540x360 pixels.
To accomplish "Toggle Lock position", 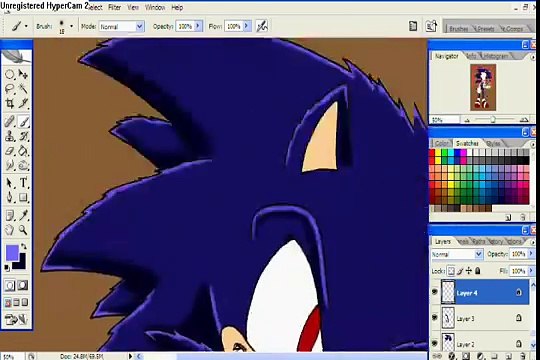I will (x=469, y=271).
